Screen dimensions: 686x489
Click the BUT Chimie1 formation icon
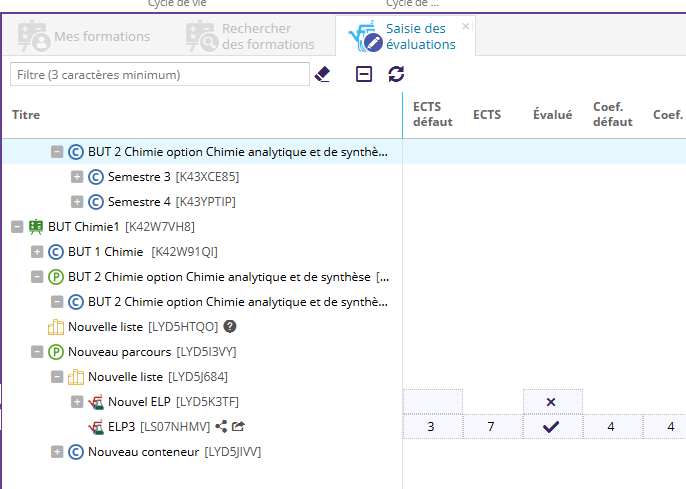pyautogui.click(x=36, y=227)
